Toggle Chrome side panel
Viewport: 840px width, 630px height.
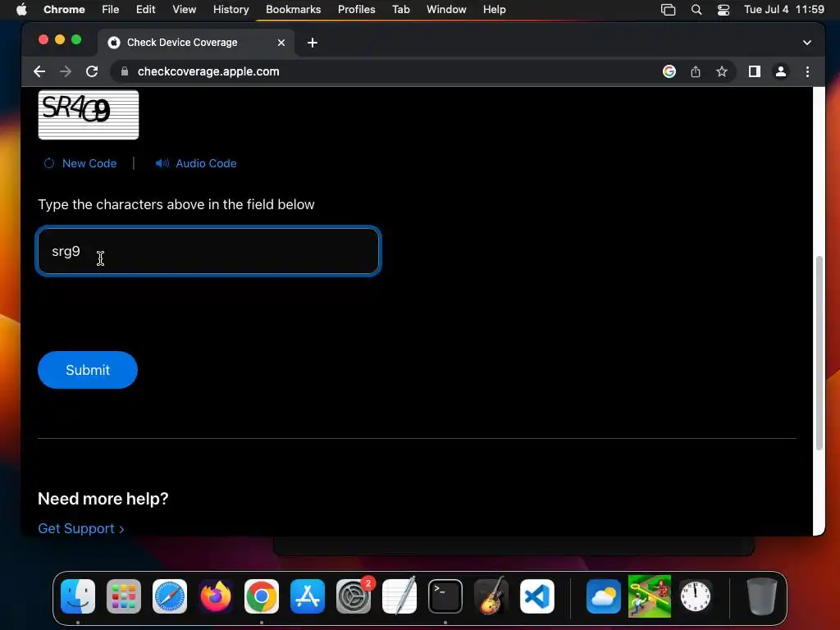pyautogui.click(x=755, y=71)
